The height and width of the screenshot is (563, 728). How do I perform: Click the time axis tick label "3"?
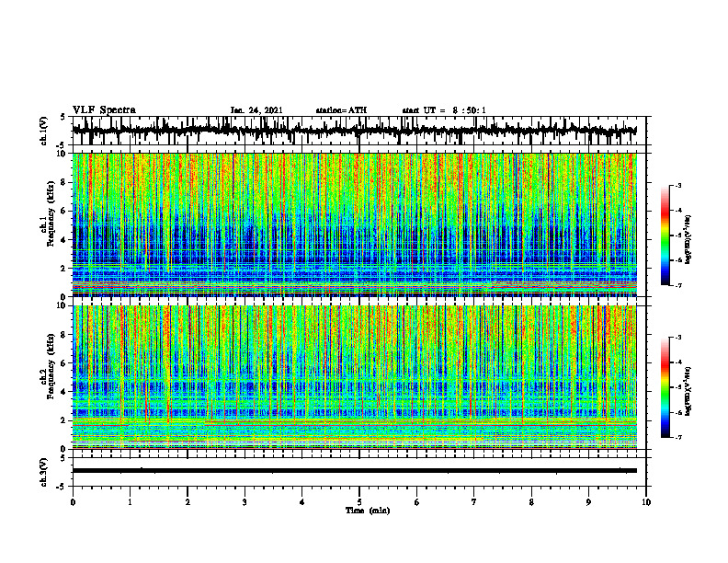click(x=245, y=502)
